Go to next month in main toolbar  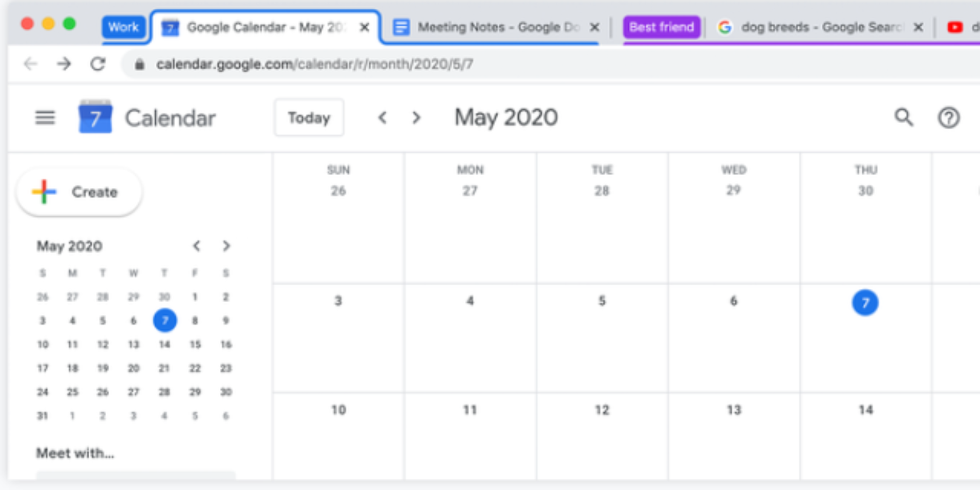(x=416, y=118)
